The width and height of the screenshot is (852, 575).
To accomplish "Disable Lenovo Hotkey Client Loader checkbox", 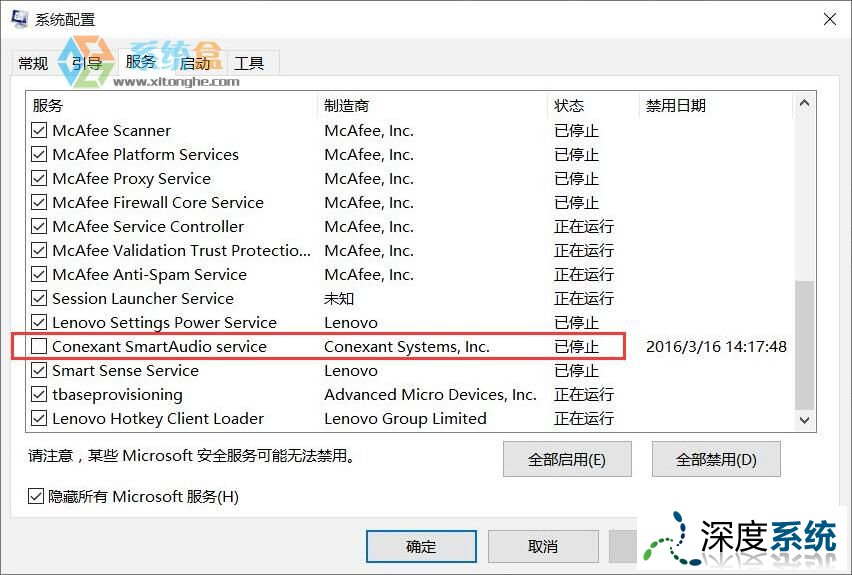I will [39, 418].
